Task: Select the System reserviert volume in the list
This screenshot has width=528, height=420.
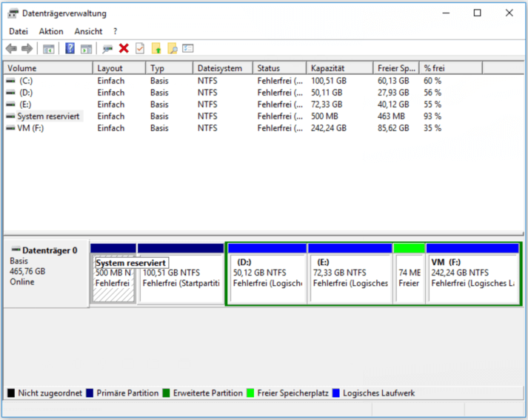Action: coord(48,116)
